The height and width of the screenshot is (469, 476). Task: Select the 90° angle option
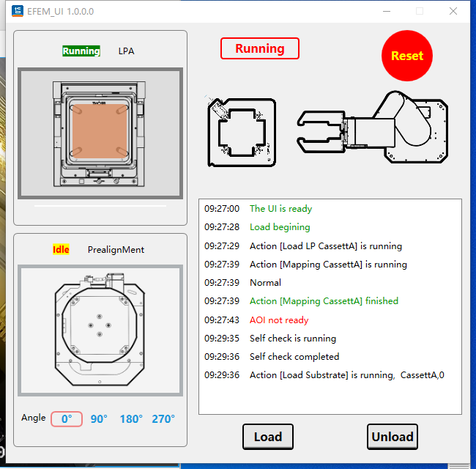click(x=99, y=419)
